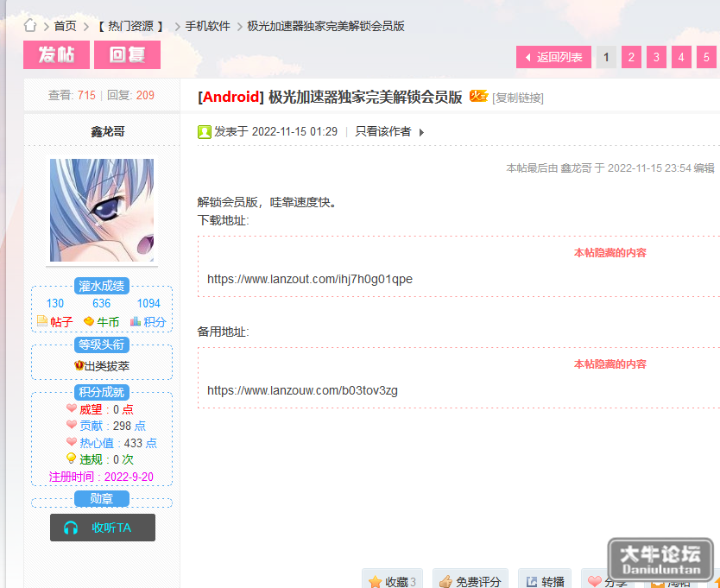Viewport: 720px width, 588px height.
Task: Click the 勋章 medals label
Action: 102,498
